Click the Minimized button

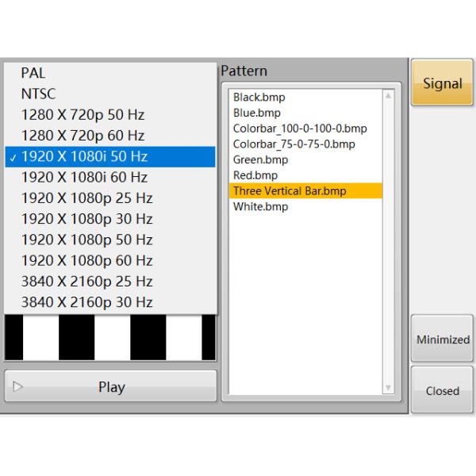click(442, 339)
